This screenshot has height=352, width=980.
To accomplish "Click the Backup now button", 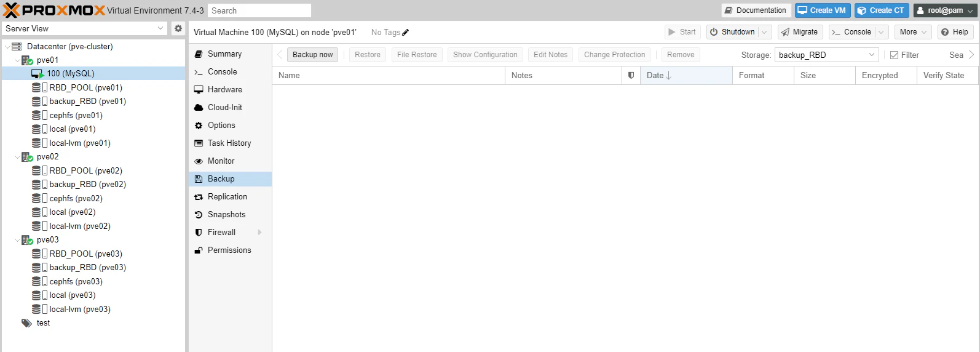I will click(312, 55).
